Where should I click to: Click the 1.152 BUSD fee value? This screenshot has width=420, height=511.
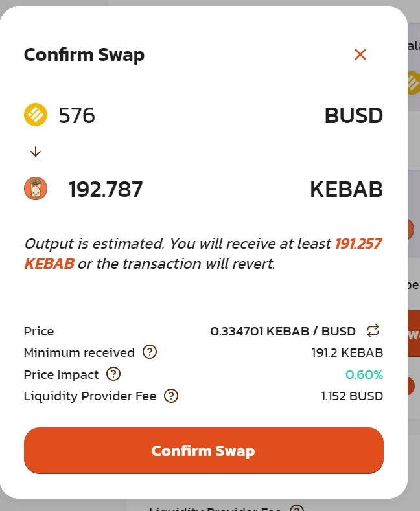(352, 396)
